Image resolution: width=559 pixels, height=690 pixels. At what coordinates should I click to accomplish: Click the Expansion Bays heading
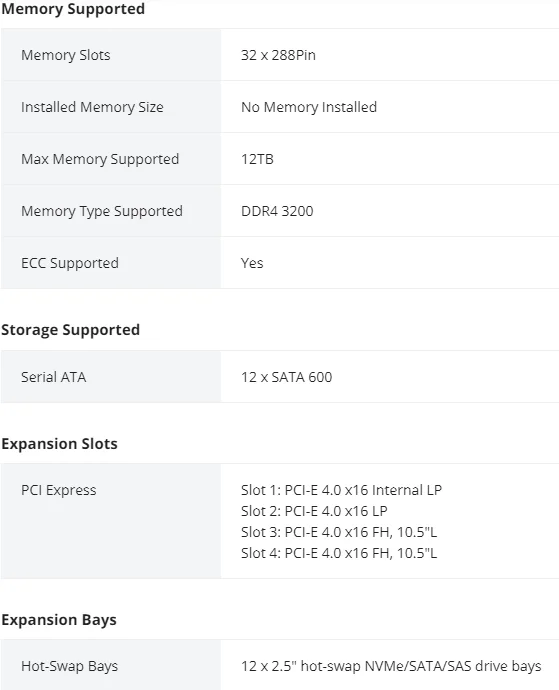(x=59, y=620)
